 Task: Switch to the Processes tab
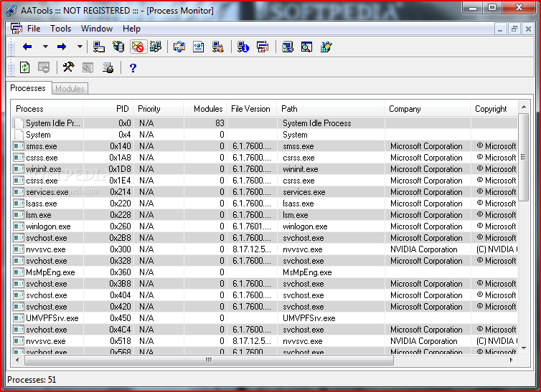coord(28,88)
